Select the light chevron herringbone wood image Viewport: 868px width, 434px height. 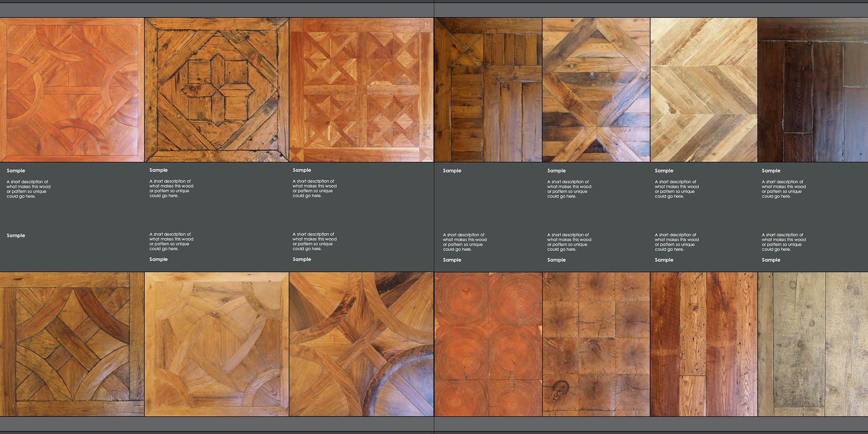click(x=704, y=90)
